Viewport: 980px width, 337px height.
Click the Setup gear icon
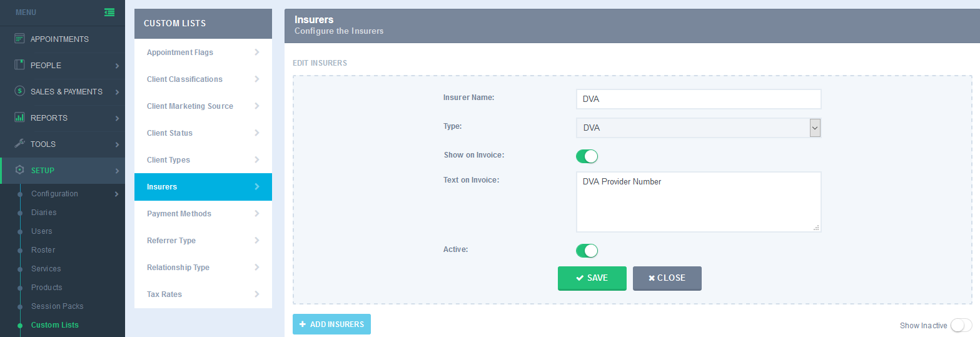pyautogui.click(x=19, y=170)
